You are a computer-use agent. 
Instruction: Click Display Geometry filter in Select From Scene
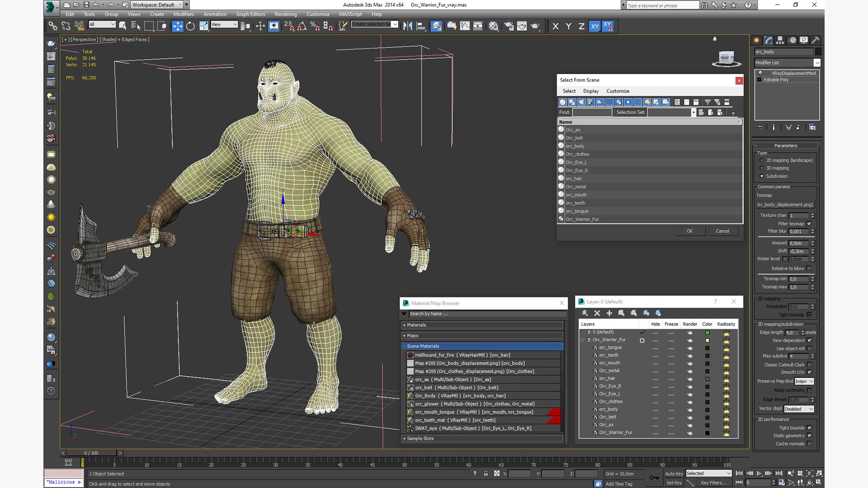coord(563,102)
